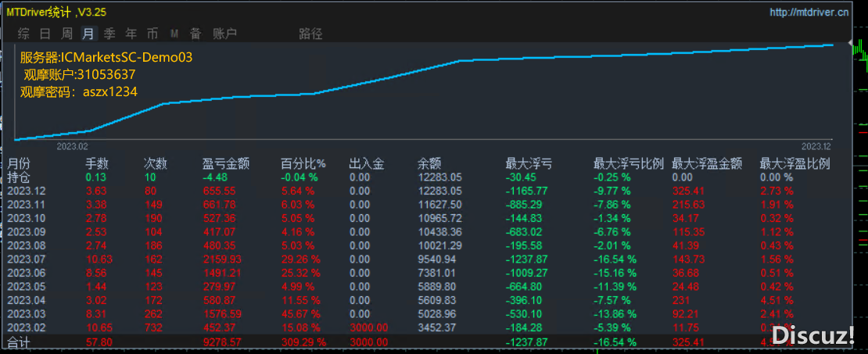This screenshot has height=354, width=868.
Task: Open the http://mtdriver.cn link
Action: tap(809, 13)
